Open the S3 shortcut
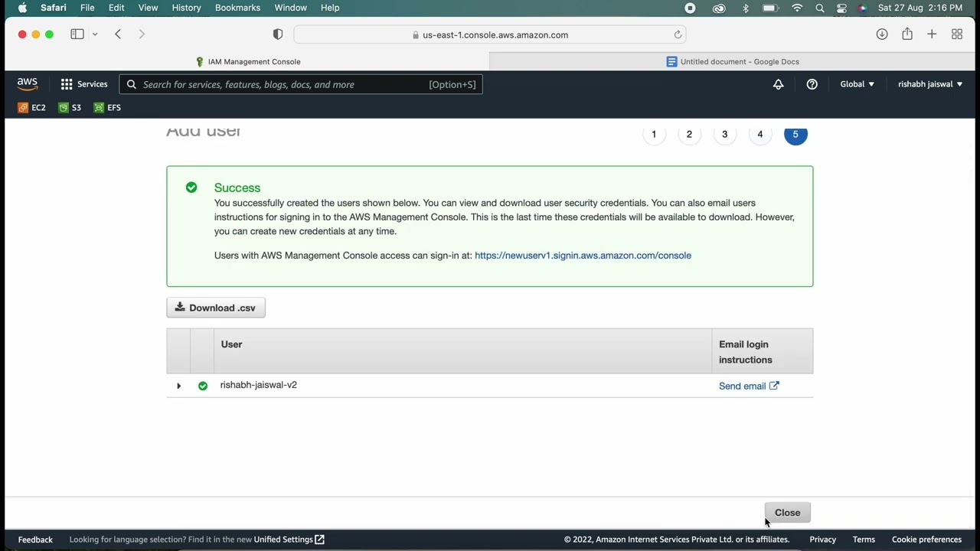Screen dimensions: 980x551 coord(70,108)
